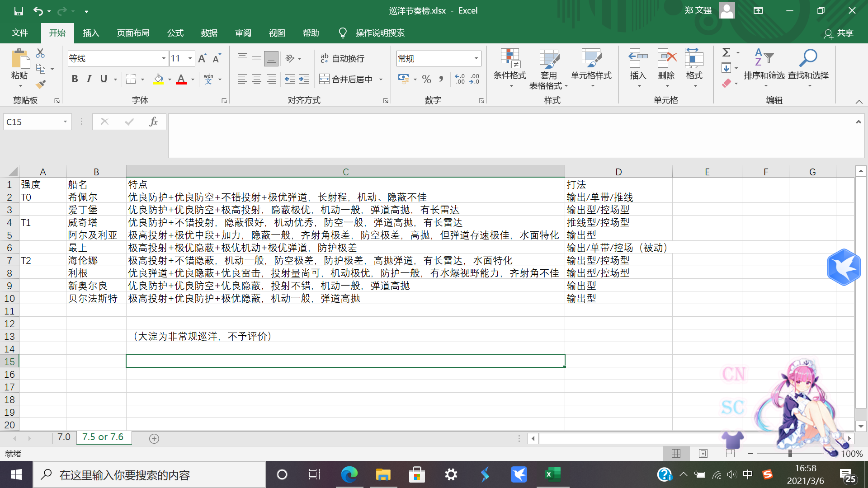Open the Merge and Center dropdown arrow
The width and height of the screenshot is (868, 488).
point(381,79)
